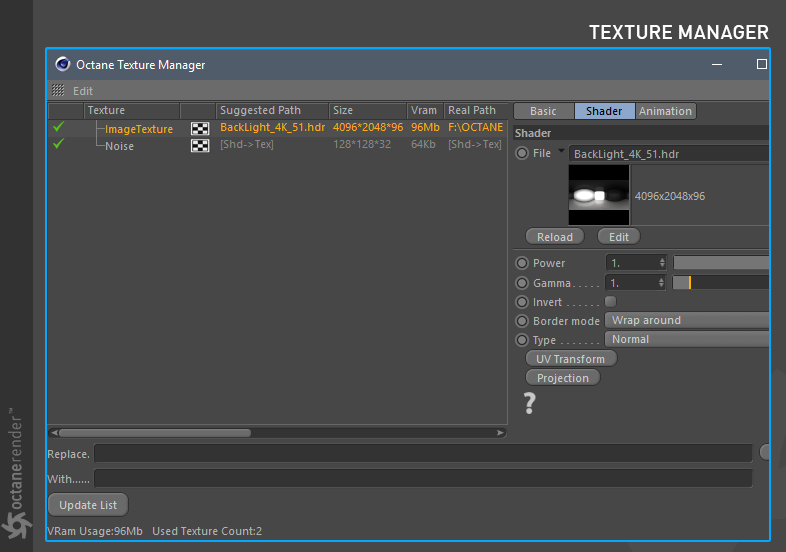This screenshot has width=786, height=552.
Task: Click F:\OCTANE real path cell
Action: click(x=475, y=127)
